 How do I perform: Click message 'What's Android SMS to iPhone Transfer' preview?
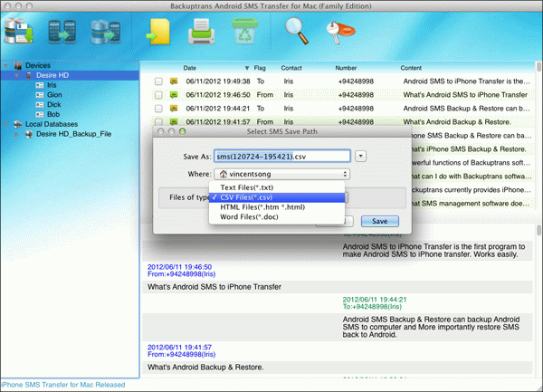(x=214, y=287)
